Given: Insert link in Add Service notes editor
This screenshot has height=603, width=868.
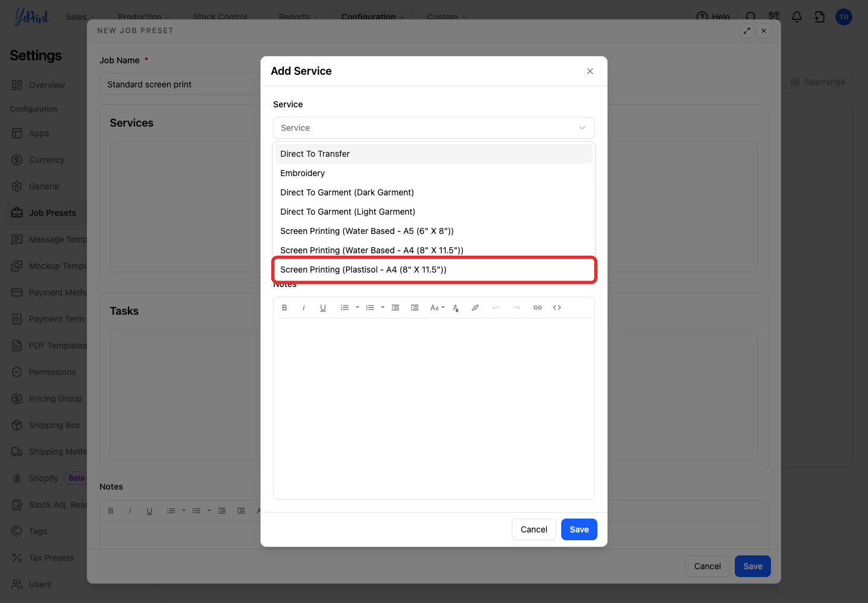Looking at the screenshot, I should point(538,308).
